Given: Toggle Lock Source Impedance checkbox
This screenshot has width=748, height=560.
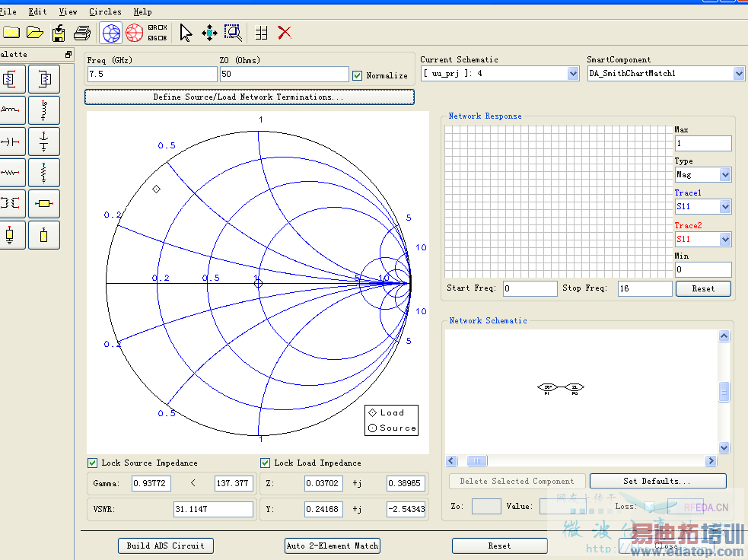Looking at the screenshot, I should coord(93,463).
